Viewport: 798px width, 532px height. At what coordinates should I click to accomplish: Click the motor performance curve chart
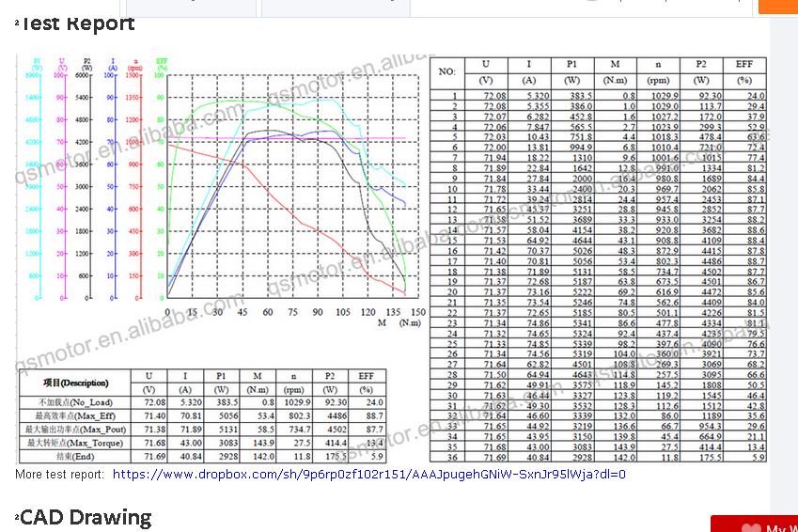(293, 186)
